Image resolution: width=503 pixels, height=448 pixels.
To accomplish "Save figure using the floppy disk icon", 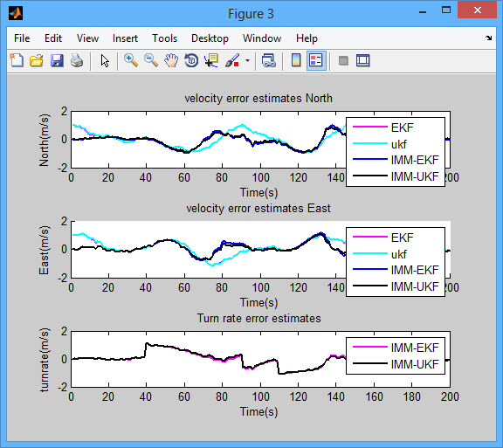I will [57, 60].
